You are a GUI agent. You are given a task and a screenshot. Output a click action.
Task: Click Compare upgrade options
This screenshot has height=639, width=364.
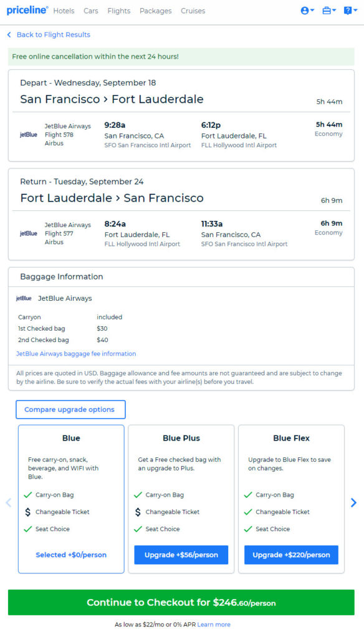pos(71,409)
